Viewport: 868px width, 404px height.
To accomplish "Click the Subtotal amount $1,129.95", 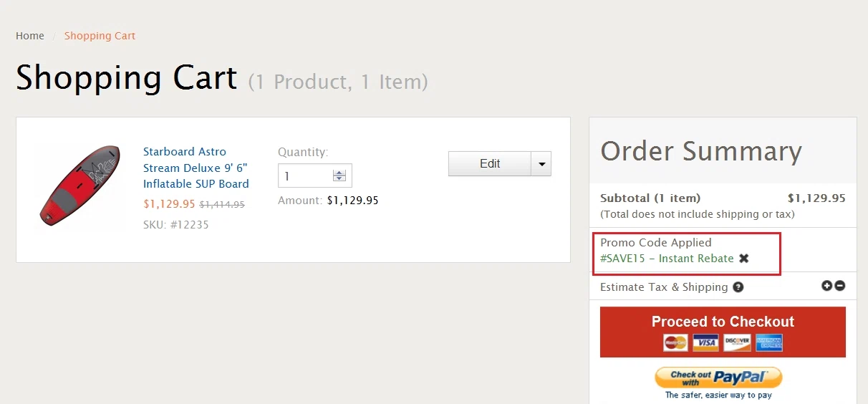I will click(816, 198).
